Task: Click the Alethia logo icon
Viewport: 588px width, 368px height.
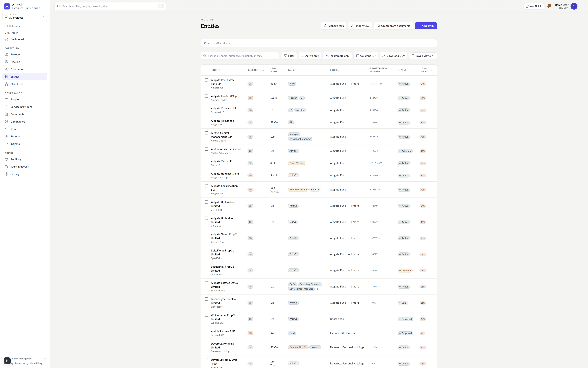Action: click(x=7, y=6)
